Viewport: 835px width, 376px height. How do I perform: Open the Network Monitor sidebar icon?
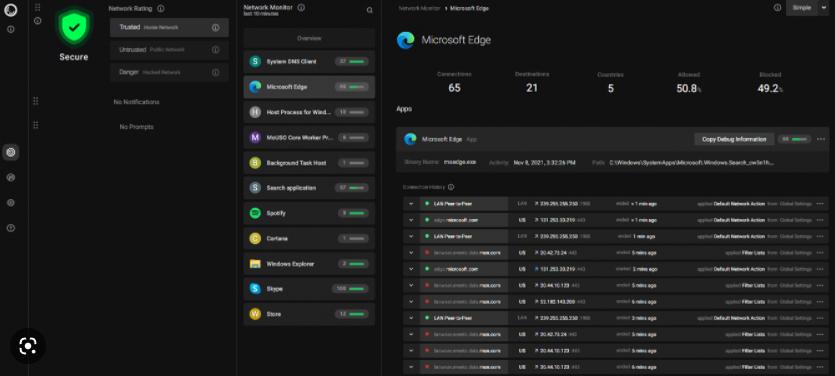[11, 152]
